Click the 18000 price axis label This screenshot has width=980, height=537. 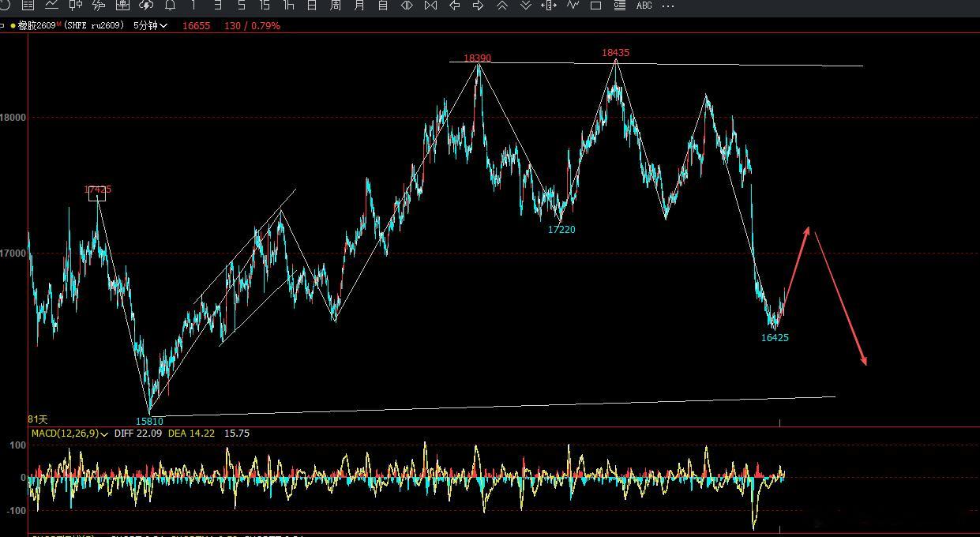[13, 118]
